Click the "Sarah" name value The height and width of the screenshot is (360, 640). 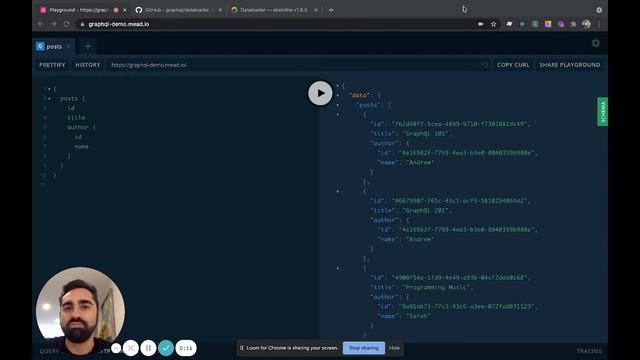(x=418, y=316)
